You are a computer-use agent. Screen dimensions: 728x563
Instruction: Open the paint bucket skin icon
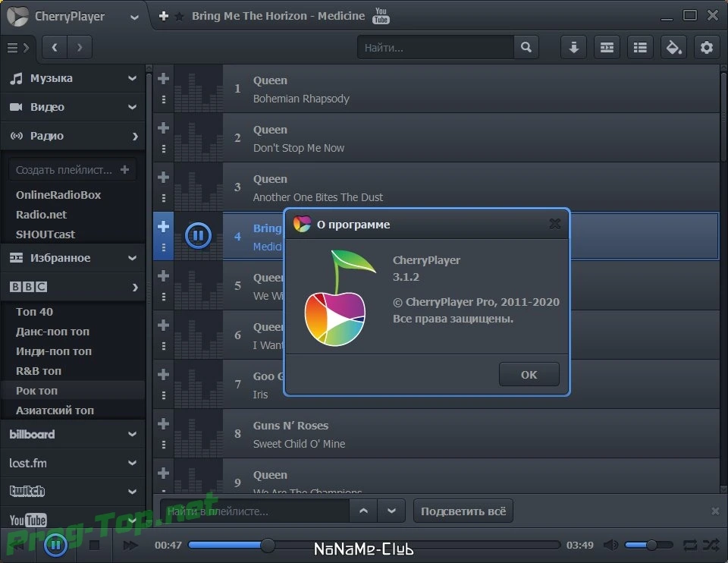[x=673, y=47]
